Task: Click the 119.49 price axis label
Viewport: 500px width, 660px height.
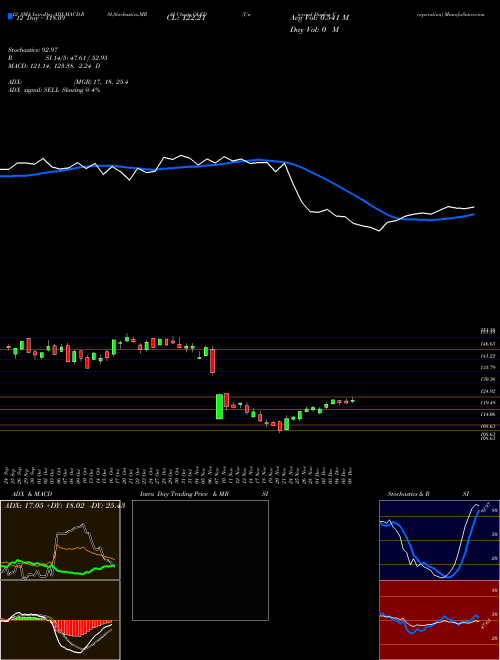Action: (x=488, y=403)
